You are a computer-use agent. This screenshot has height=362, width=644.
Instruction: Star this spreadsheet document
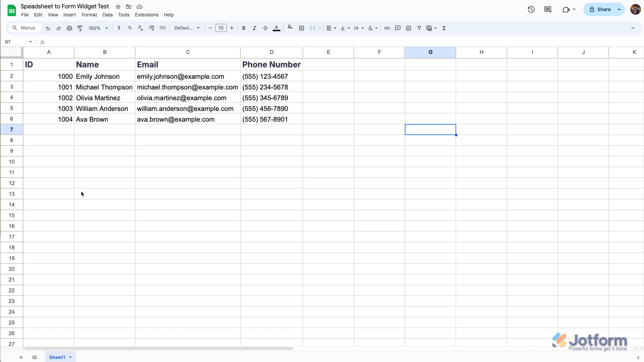click(x=118, y=7)
